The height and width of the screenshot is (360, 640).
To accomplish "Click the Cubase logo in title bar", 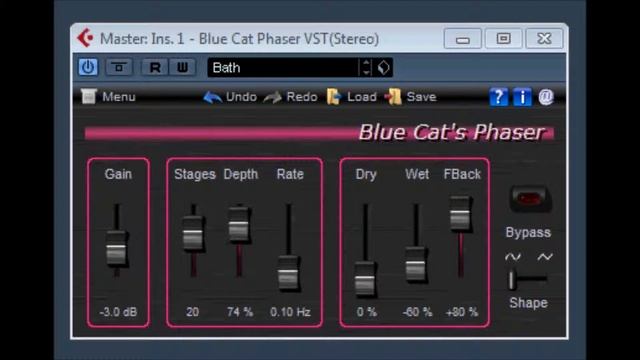I will point(85,38).
